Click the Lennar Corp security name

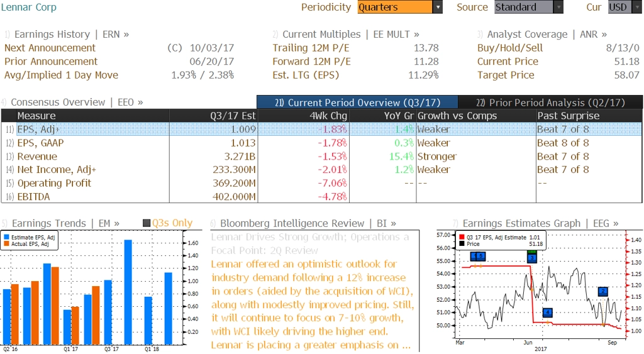point(29,7)
